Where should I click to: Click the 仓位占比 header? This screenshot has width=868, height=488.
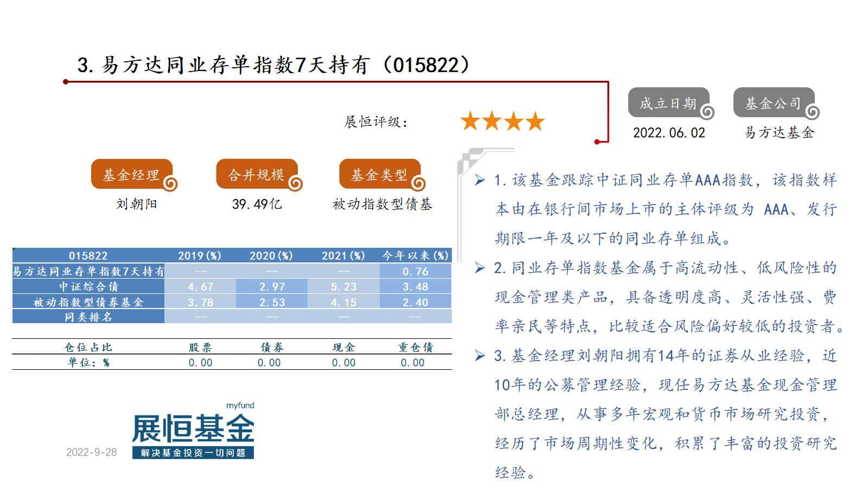(88, 347)
